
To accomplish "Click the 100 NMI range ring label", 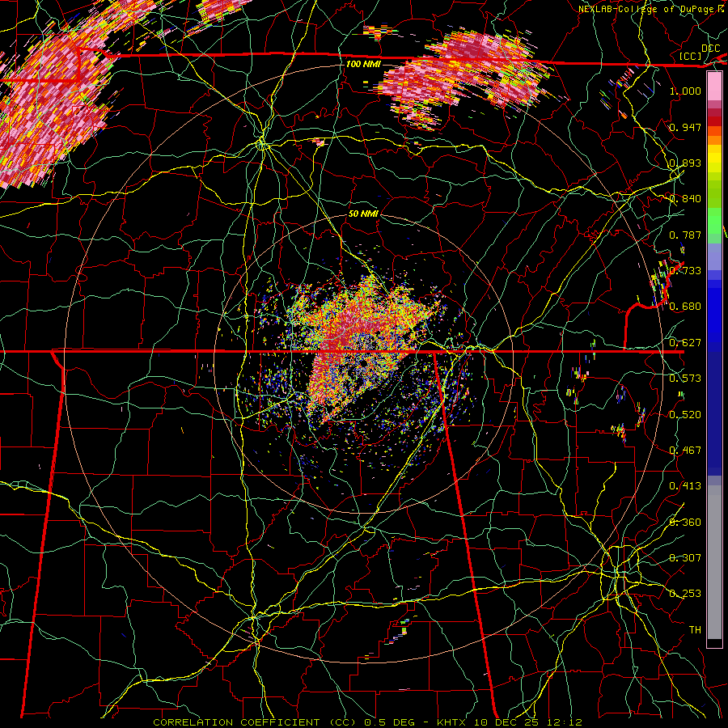I will pos(363,64).
